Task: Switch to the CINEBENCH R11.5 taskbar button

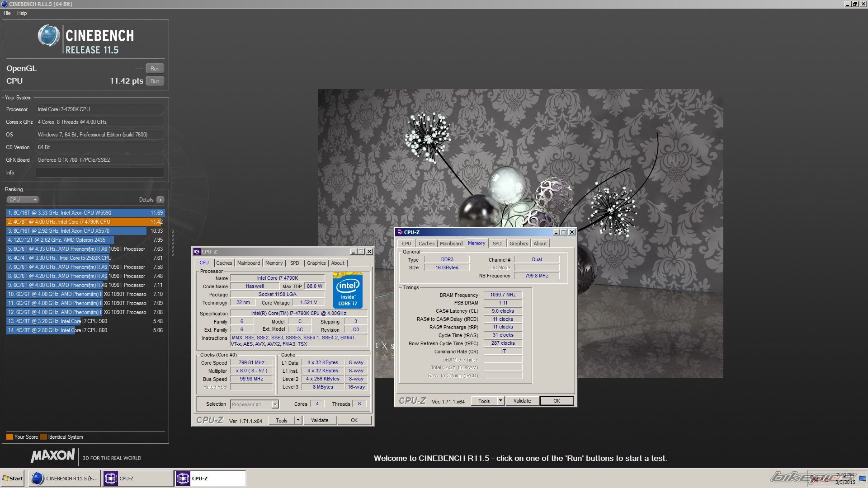Action: pyautogui.click(x=64, y=479)
